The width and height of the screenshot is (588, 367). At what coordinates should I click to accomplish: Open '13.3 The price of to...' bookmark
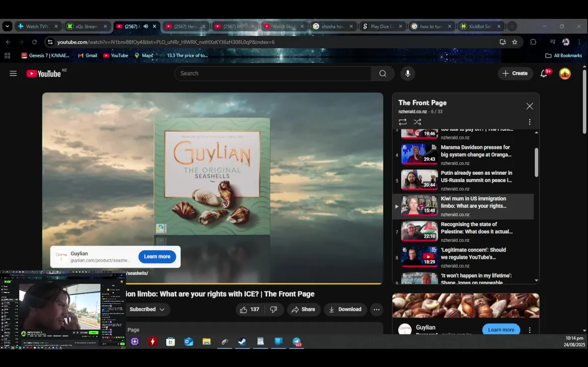tap(184, 56)
